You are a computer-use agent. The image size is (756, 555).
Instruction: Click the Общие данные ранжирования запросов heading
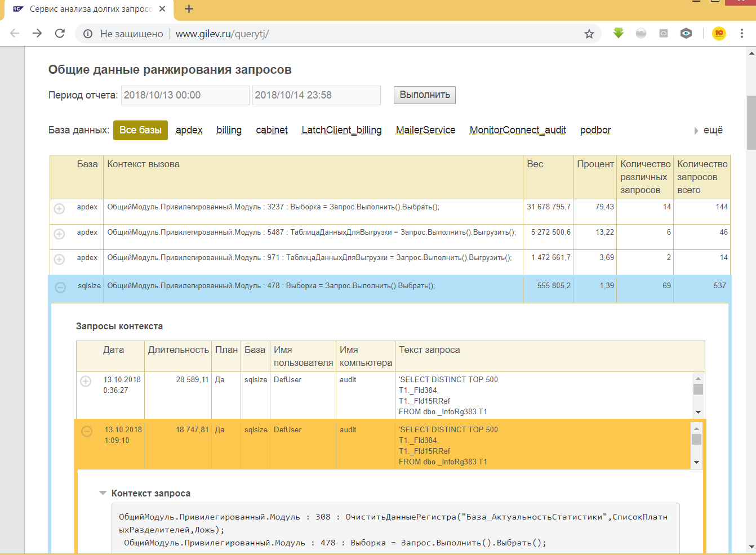tap(170, 69)
